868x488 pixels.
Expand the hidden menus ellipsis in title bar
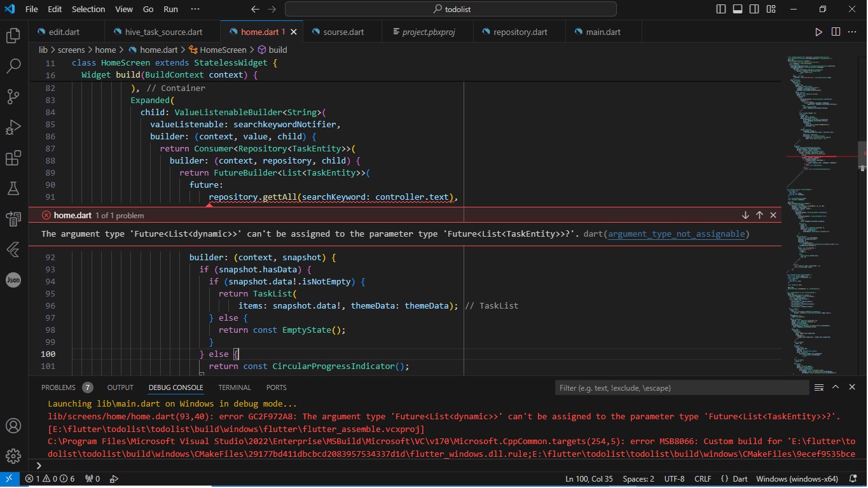[195, 10]
